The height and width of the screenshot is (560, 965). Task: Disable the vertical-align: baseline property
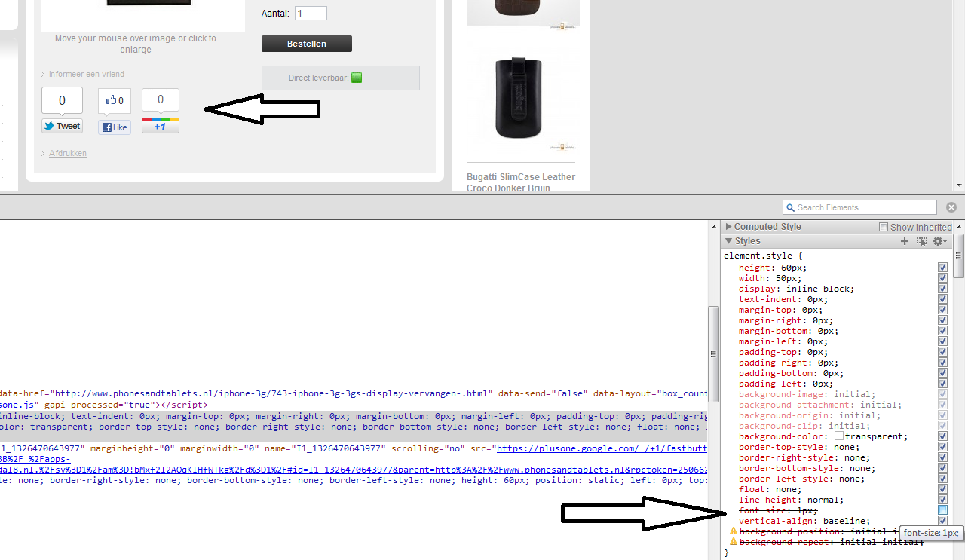pyautogui.click(x=942, y=521)
